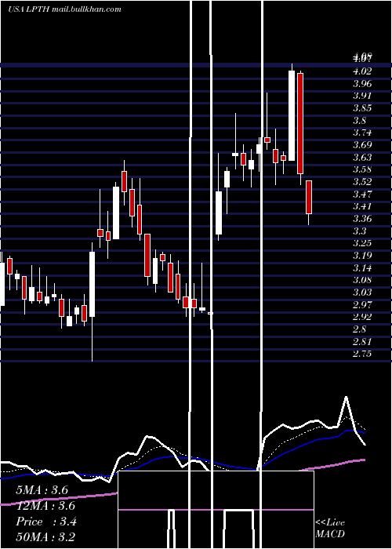The height and width of the screenshot is (549, 392).
Task: Click the 2.75 price axis label
Action: point(362,354)
